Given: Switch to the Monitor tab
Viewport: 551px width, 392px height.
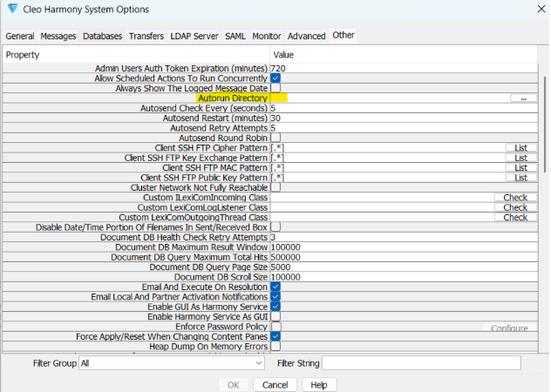Looking at the screenshot, I should tap(267, 37).
